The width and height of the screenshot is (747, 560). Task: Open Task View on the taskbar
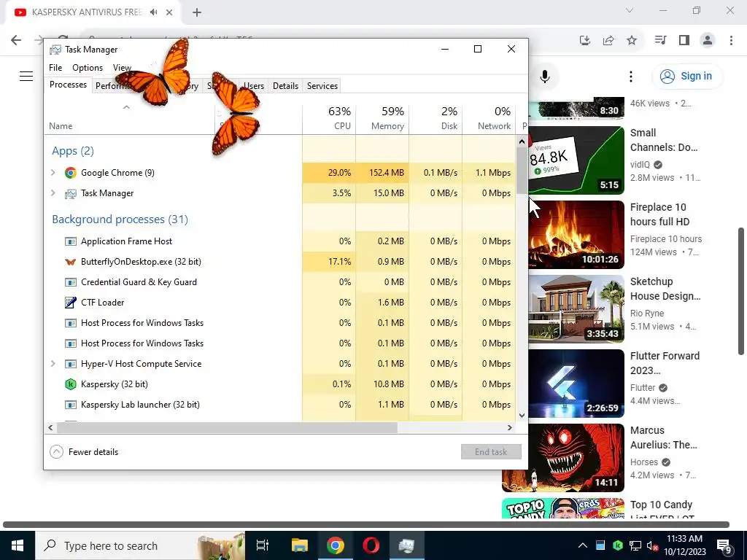[263, 545]
